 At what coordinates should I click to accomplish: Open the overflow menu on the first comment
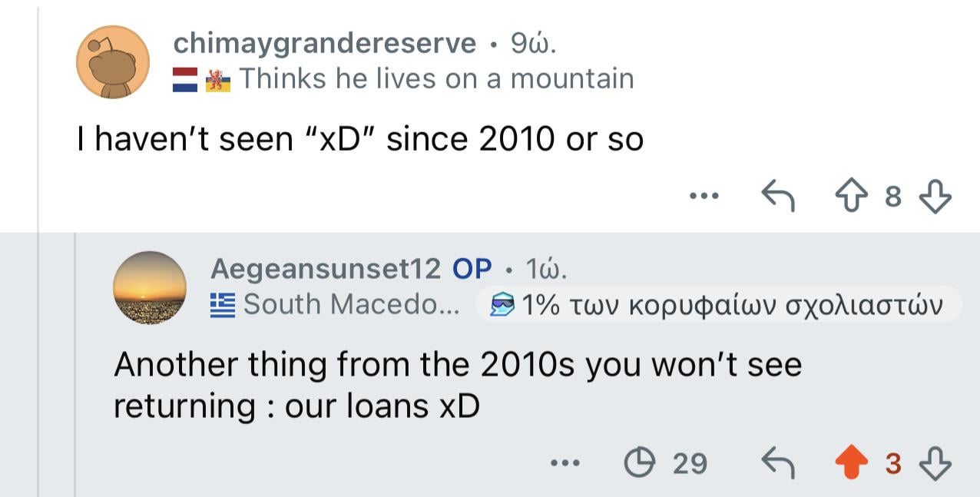pyautogui.click(x=704, y=195)
